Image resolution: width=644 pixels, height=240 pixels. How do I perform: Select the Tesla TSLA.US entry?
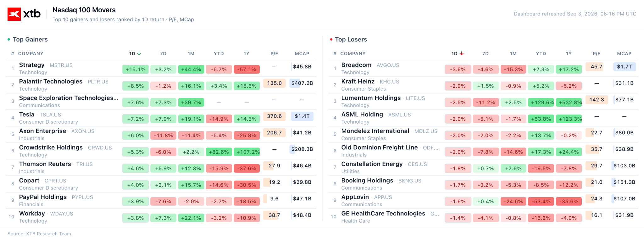pyautogui.click(x=161, y=118)
